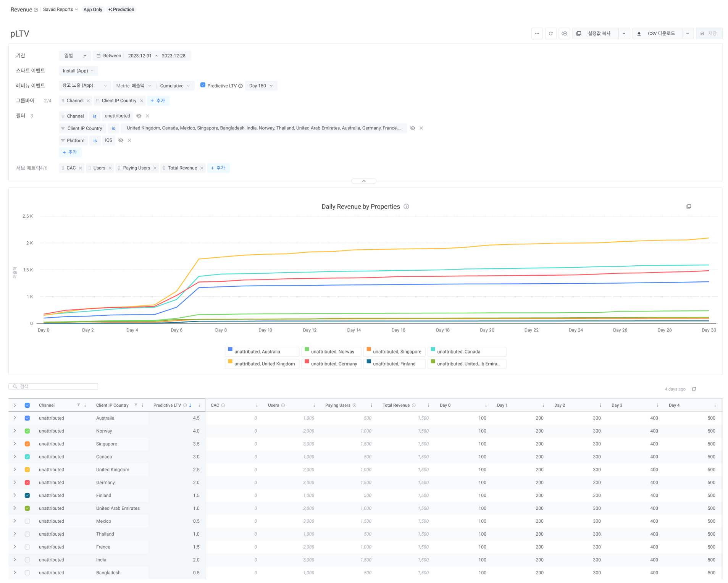Click the date range 2023-12-01 ~ 2023-12-28
The height and width of the screenshot is (583, 728).
pyautogui.click(x=157, y=56)
